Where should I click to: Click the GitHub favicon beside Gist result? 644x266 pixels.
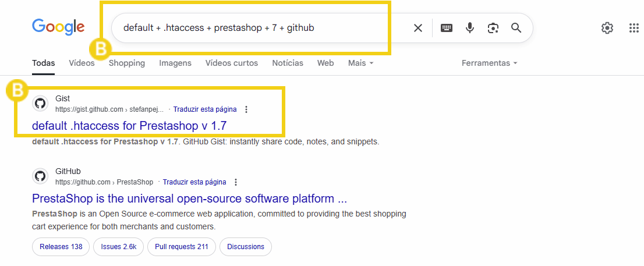(x=40, y=103)
